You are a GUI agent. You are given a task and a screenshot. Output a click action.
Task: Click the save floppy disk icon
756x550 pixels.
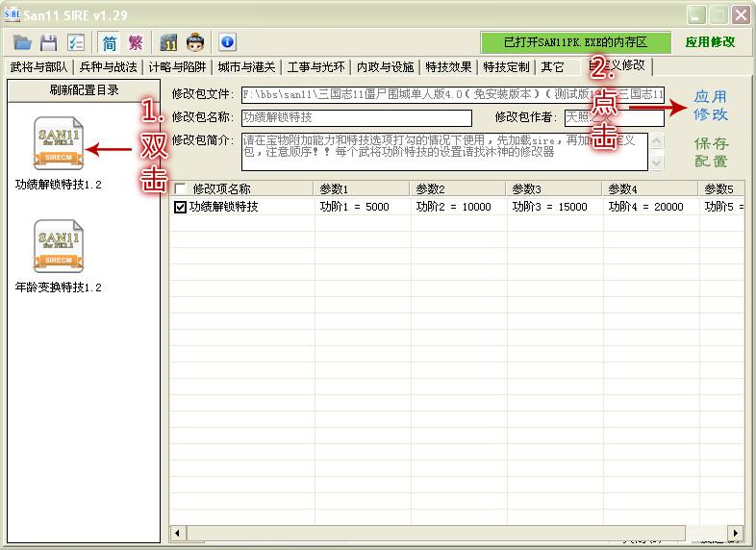coord(48,42)
